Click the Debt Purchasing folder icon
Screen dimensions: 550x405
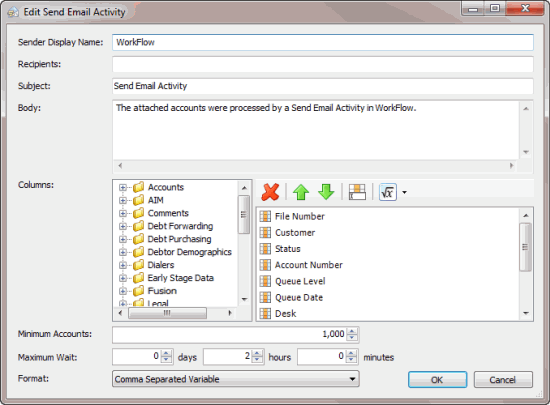139,239
